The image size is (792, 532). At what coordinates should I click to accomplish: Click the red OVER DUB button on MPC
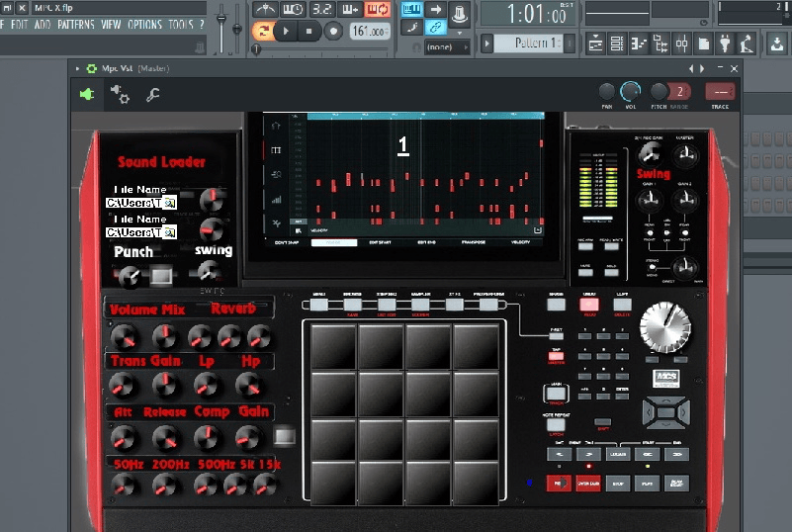tap(588, 484)
